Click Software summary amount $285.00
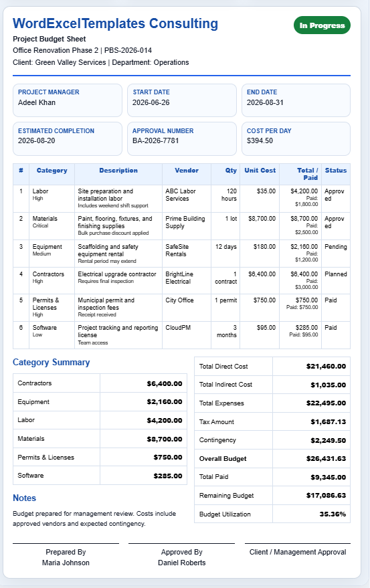The height and width of the screenshot is (588, 370). 168,476
